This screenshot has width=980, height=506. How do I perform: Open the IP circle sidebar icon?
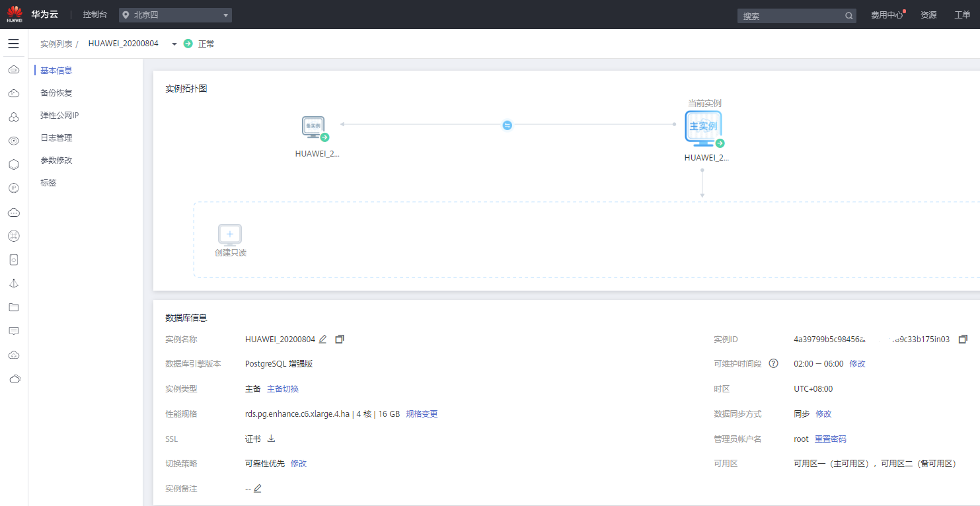tap(13, 188)
